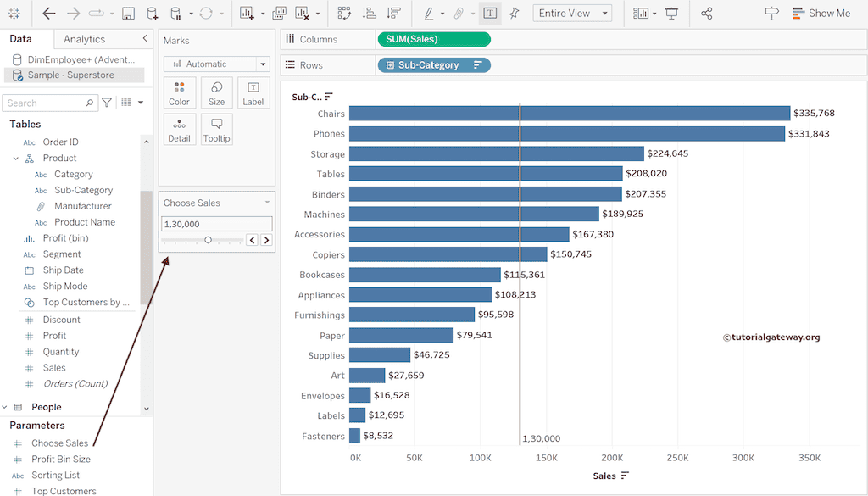The height and width of the screenshot is (496, 868).
Task: Click the Sort Ascending toolbar icon
Action: tap(369, 14)
